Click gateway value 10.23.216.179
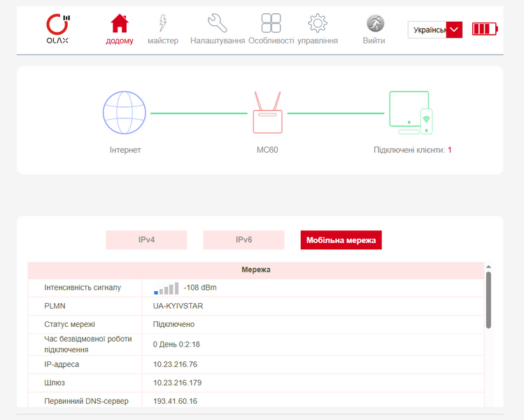524x420 pixels. coord(178,383)
